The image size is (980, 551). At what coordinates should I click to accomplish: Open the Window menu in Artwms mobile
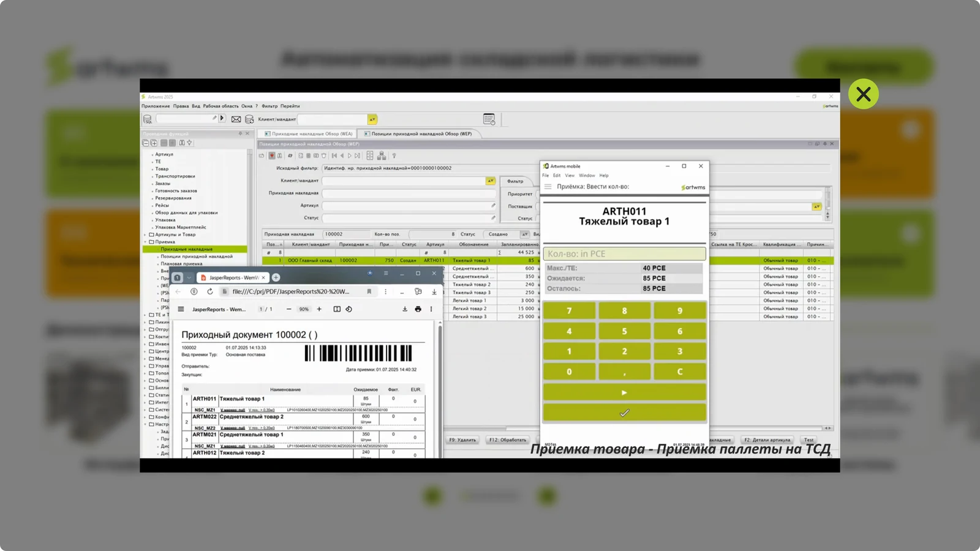click(x=587, y=176)
